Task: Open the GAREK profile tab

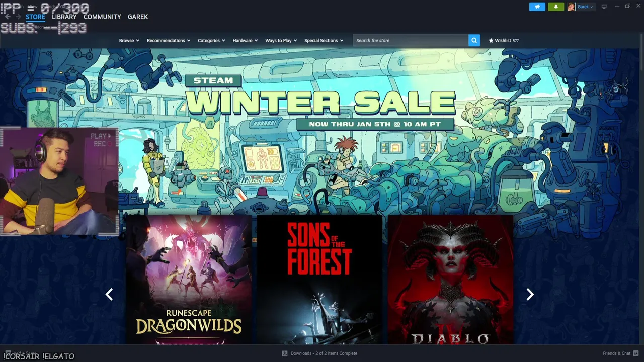Action: point(138,17)
